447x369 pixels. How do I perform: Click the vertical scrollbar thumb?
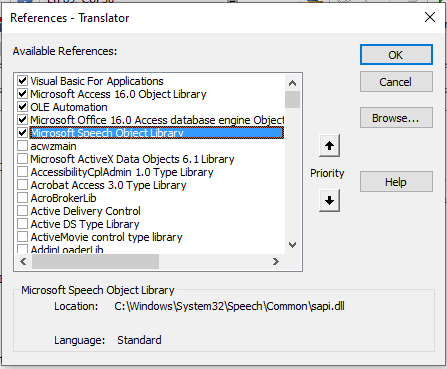(x=292, y=99)
